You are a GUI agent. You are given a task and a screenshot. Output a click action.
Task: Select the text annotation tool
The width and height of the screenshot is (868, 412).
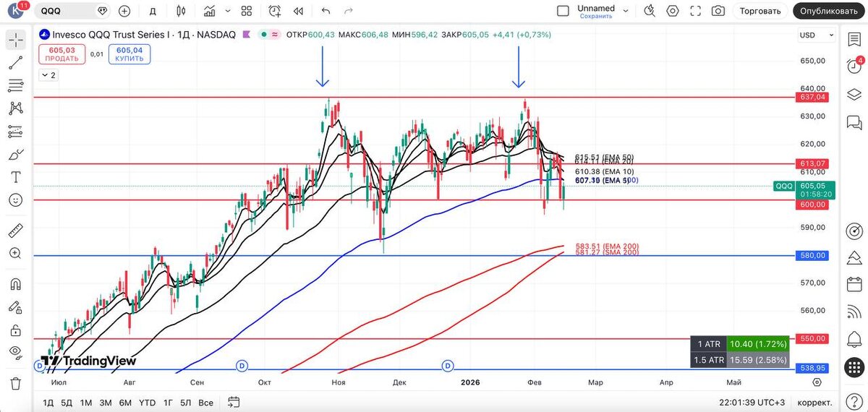coord(15,177)
